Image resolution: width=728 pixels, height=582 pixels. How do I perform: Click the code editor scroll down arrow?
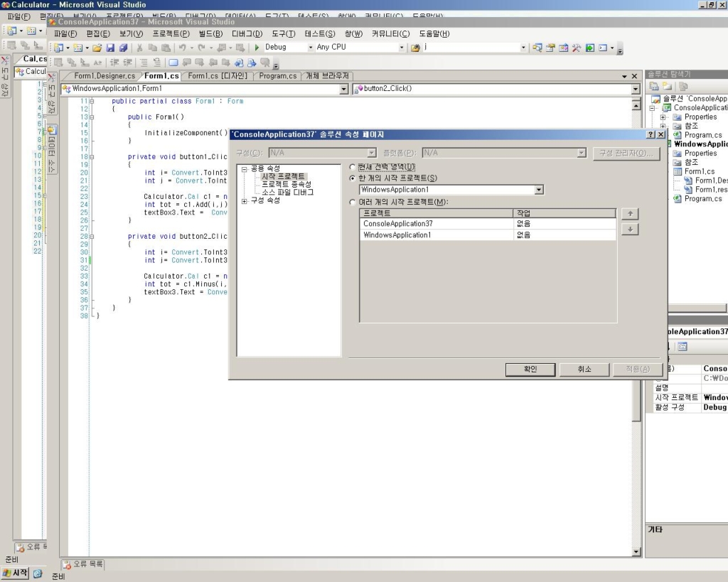[636, 552]
